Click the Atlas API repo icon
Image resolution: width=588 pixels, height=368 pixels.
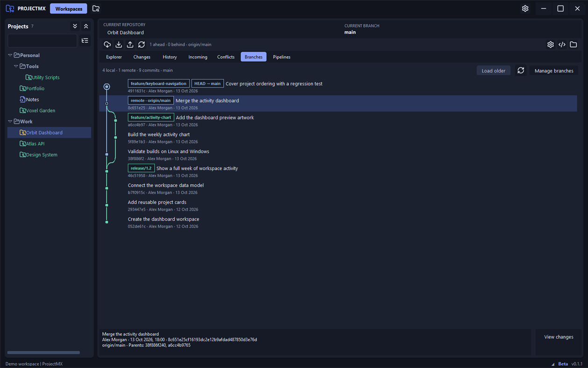tap(22, 144)
